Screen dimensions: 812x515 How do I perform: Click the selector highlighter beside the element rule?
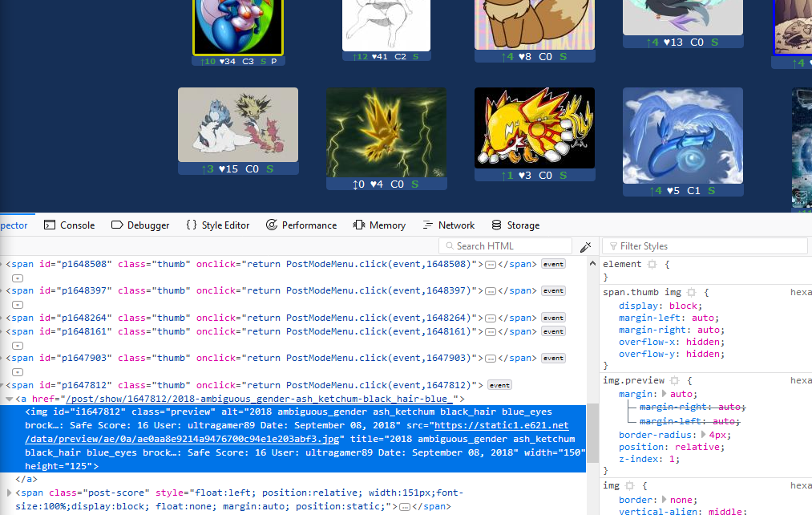tap(652, 264)
